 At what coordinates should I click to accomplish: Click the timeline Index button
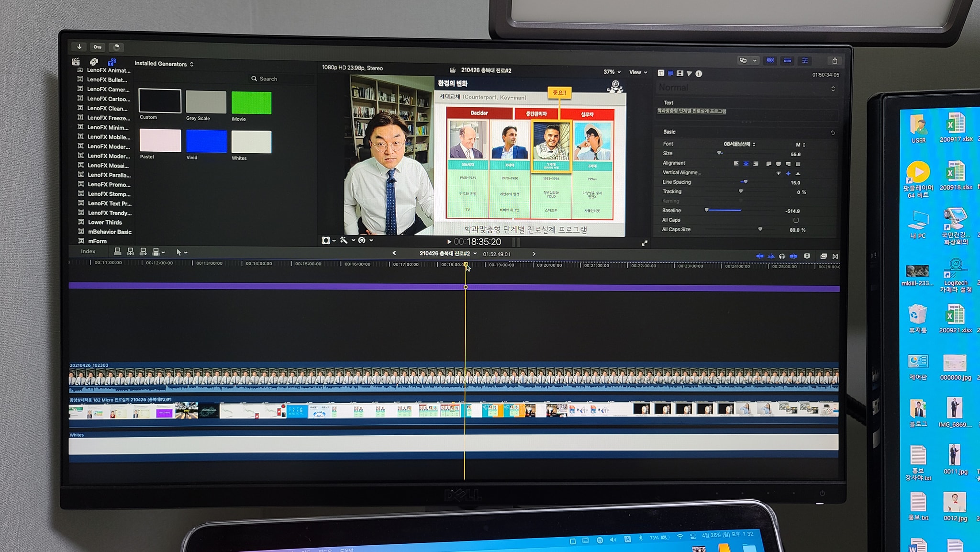pyautogui.click(x=88, y=251)
